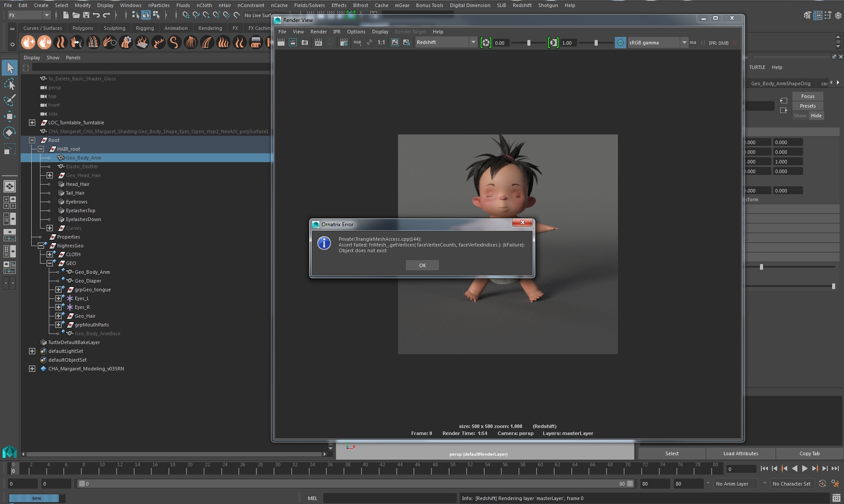Select the Move tool in the toolbox

[10, 116]
